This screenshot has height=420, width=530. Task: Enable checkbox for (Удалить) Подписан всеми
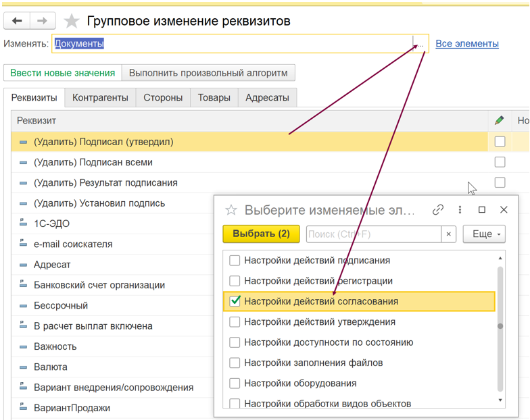coord(500,162)
